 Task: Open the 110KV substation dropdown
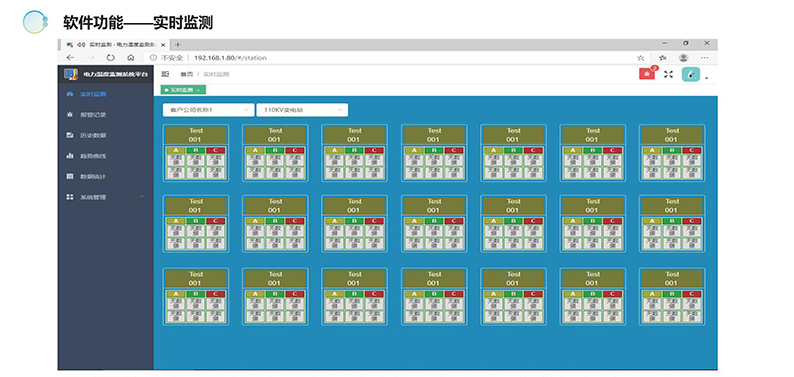pos(302,110)
